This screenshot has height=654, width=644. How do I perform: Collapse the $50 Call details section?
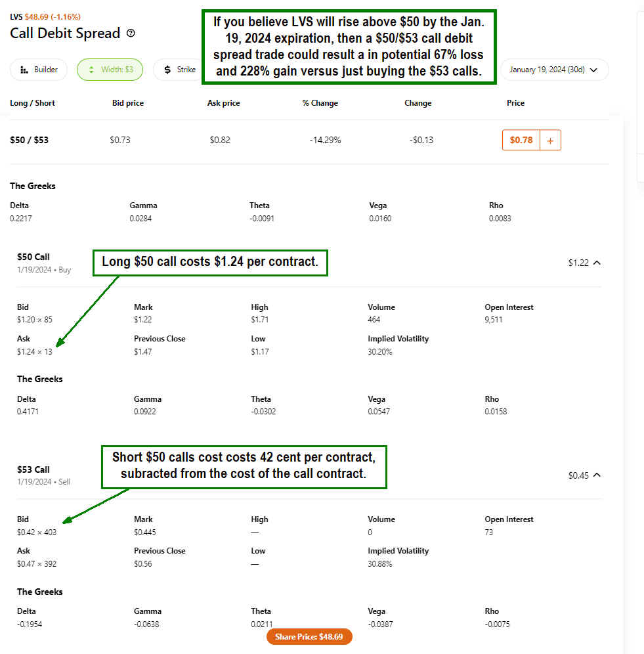point(597,263)
